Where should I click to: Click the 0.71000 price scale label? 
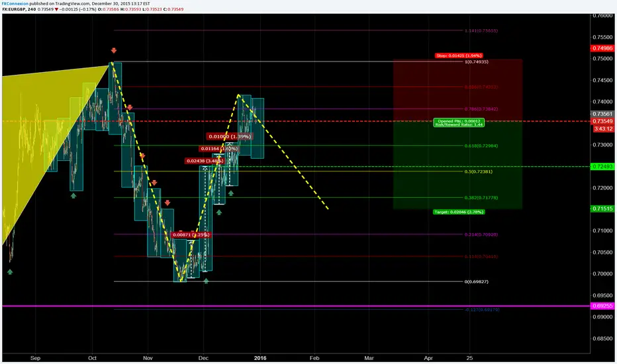[x=603, y=230]
